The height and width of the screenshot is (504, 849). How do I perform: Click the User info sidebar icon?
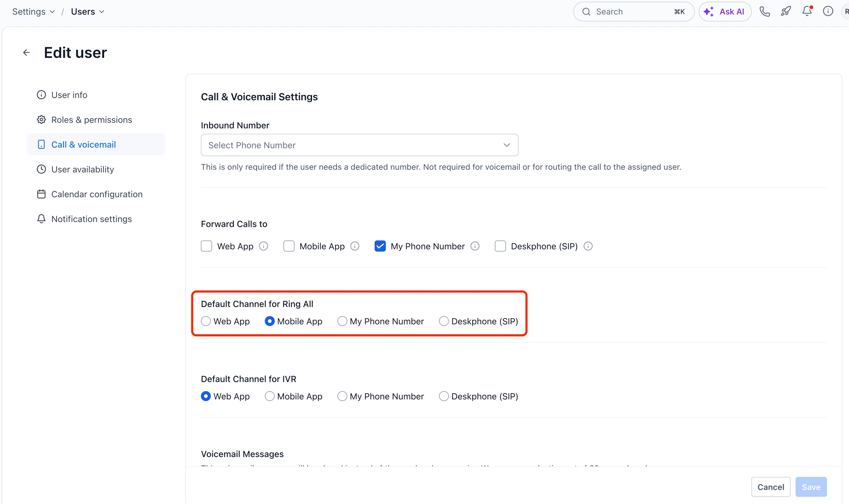pyautogui.click(x=41, y=95)
